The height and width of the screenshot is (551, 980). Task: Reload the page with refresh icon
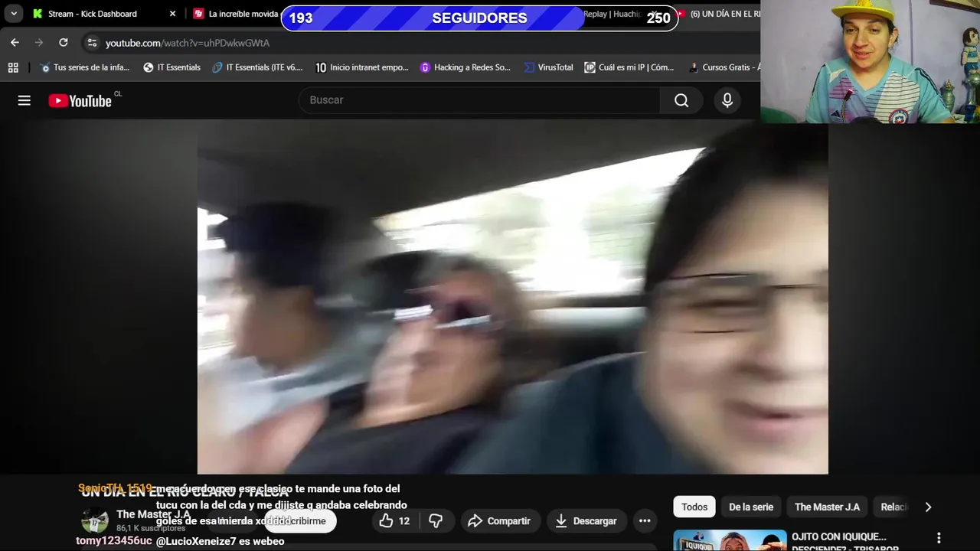pos(64,43)
